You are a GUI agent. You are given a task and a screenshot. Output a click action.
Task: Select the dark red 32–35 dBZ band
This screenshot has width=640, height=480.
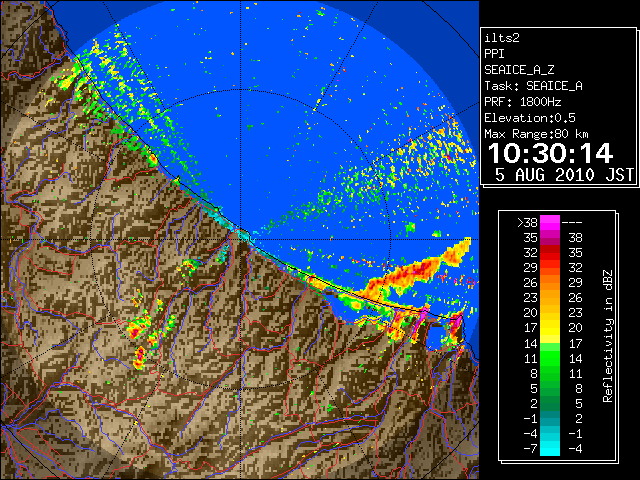(550, 253)
